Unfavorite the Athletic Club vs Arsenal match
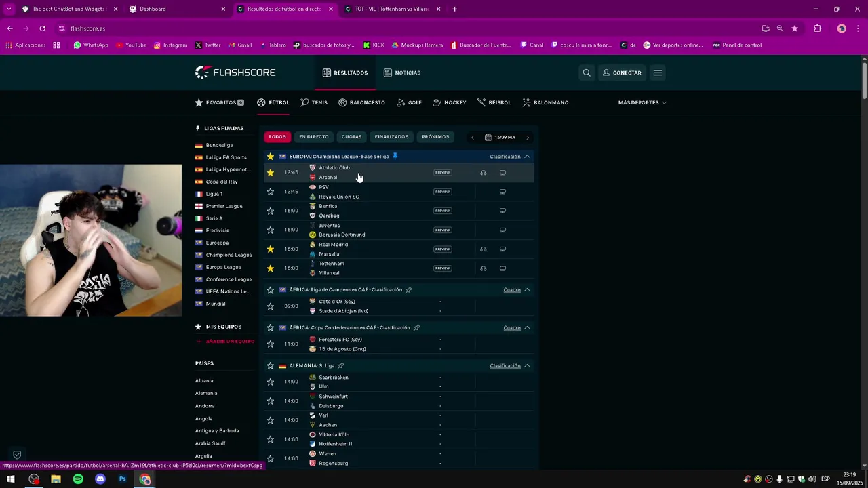 tap(270, 173)
